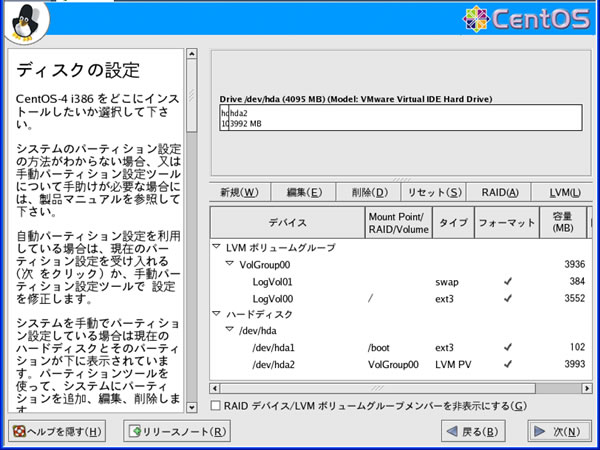This screenshot has width=600, height=450.
Task: Click the Drive /dev/hda (4095 MB) label
Action: (355, 99)
